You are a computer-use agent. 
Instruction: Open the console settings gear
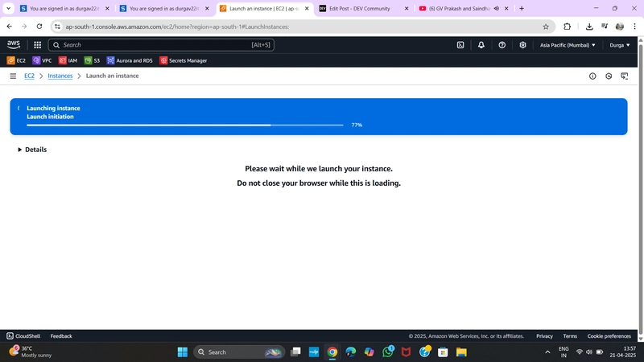point(522,45)
